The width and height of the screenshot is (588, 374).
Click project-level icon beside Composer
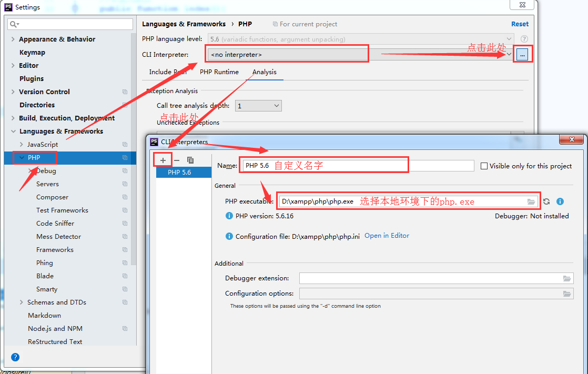125,197
